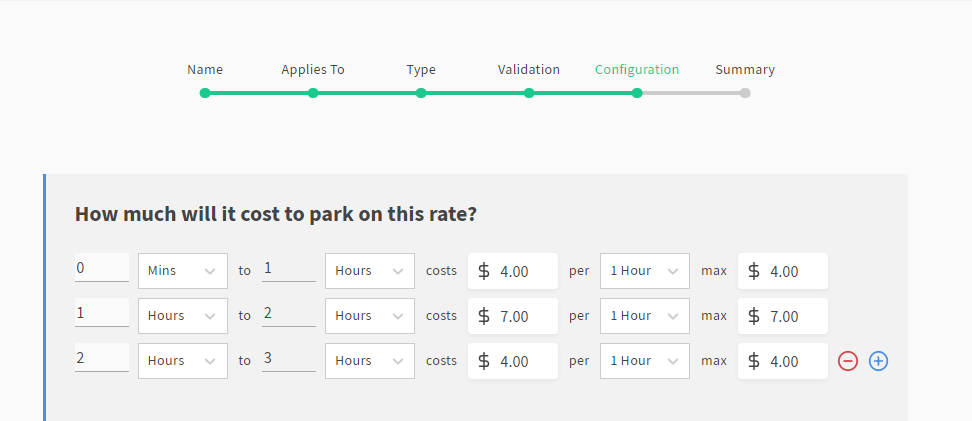Click the Summary step dot
The image size is (972, 421).
click(x=745, y=93)
